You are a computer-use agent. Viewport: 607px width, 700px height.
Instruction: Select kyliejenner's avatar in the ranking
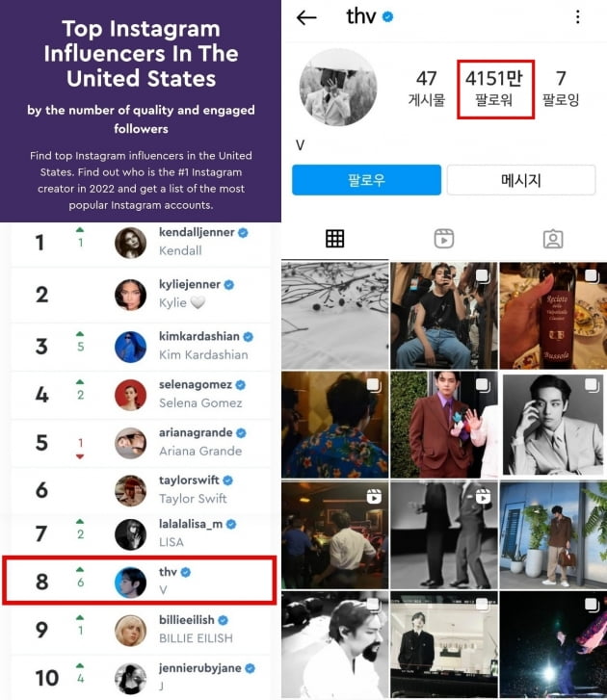(x=130, y=295)
